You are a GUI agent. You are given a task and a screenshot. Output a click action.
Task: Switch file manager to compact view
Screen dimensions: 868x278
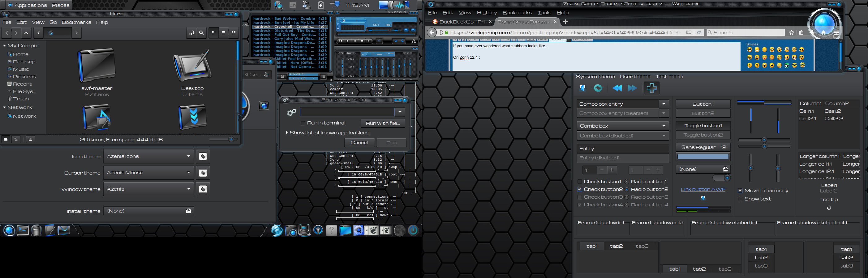pos(234,33)
